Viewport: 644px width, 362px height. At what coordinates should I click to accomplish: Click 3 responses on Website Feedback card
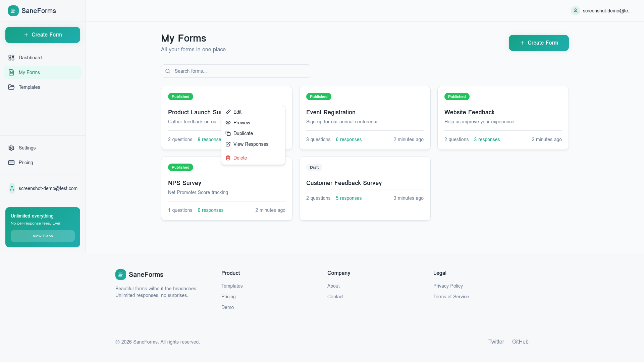point(487,139)
